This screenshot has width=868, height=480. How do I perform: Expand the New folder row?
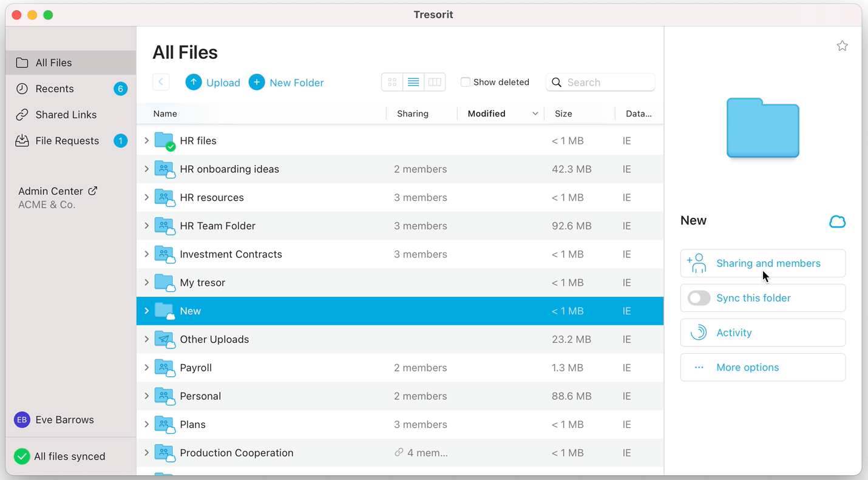coord(146,311)
